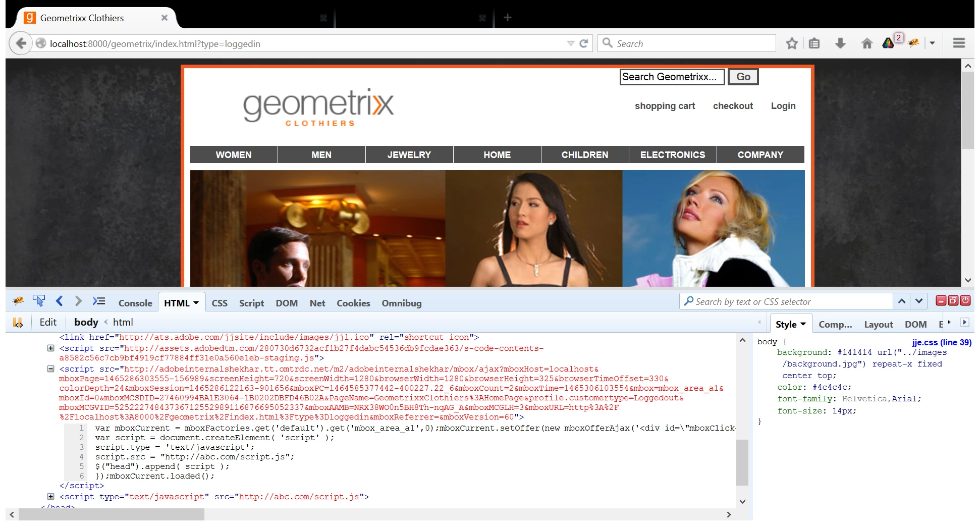Click the #141414 background color value
The width and height of the screenshot is (980, 526).
tap(854, 352)
